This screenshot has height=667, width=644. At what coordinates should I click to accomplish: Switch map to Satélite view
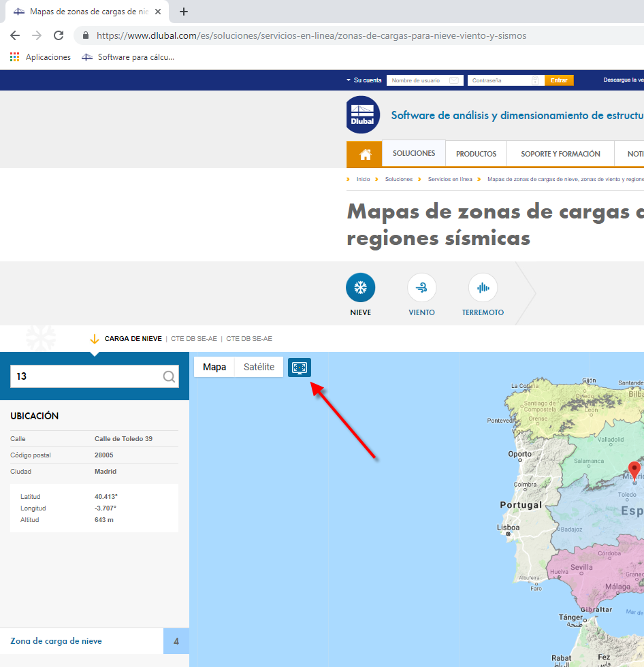[x=259, y=367]
